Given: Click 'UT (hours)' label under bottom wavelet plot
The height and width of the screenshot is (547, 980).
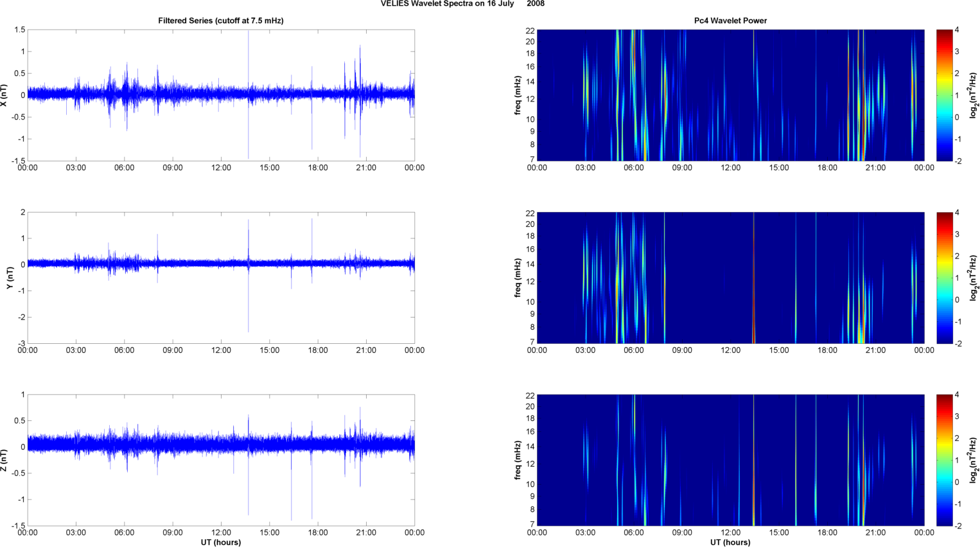Looking at the screenshot, I should tap(730, 542).
